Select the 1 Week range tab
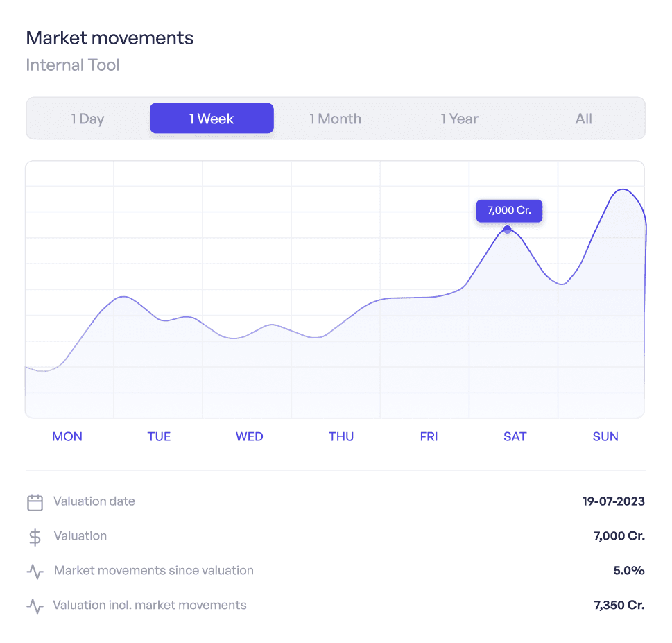Screen dimensions: 672x643 pyautogui.click(x=212, y=119)
